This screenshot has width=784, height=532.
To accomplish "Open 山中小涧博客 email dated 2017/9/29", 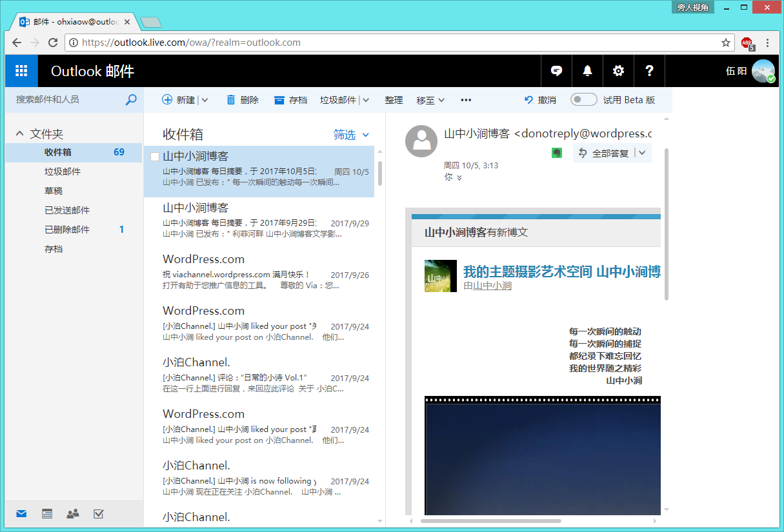I will 259,223.
